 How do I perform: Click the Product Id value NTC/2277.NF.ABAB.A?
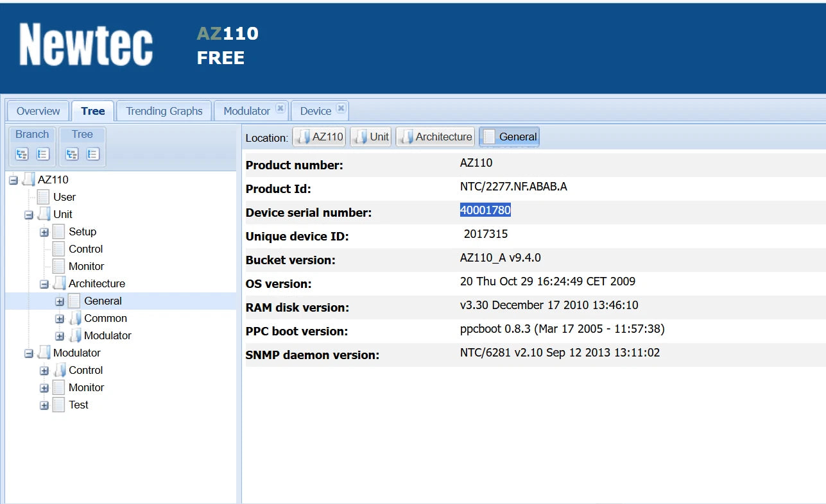pos(513,187)
